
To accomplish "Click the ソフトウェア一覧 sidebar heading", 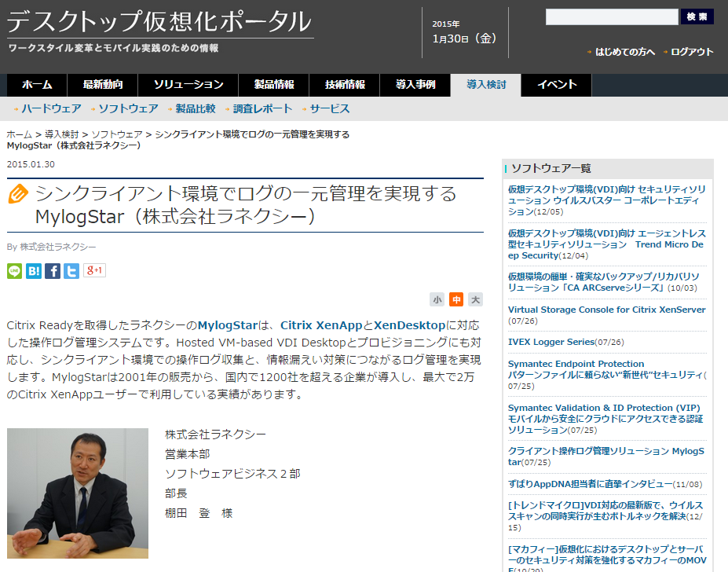I will point(551,168).
